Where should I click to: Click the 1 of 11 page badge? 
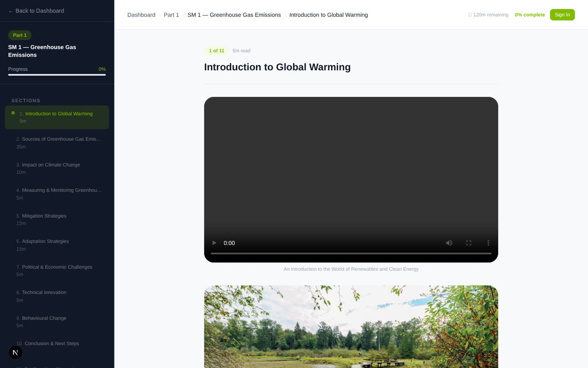[x=216, y=51]
